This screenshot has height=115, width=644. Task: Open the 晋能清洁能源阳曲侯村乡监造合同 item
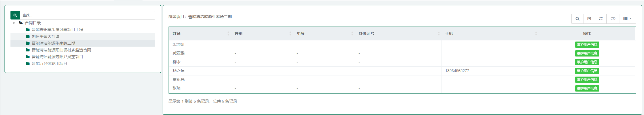pos(61,50)
